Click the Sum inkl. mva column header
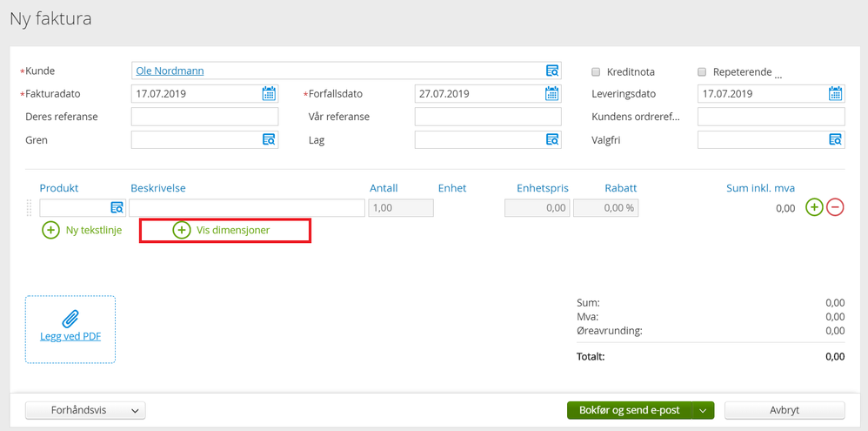This screenshot has width=868, height=431. 761,188
